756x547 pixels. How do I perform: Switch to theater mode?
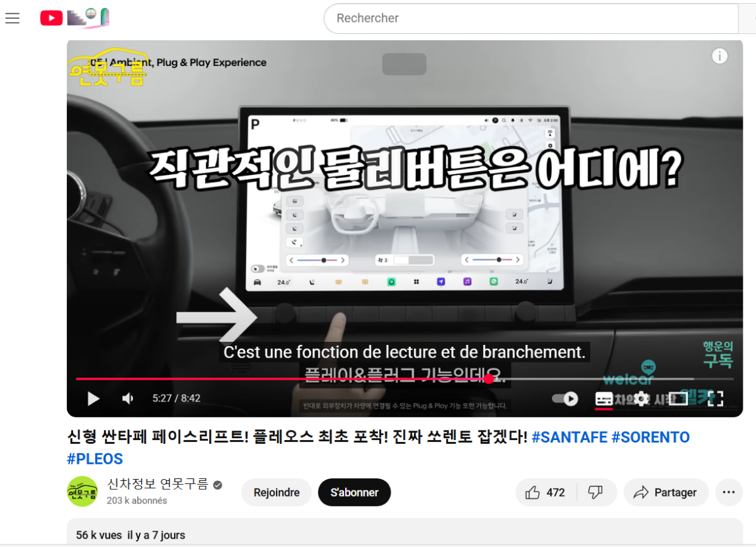tap(678, 398)
